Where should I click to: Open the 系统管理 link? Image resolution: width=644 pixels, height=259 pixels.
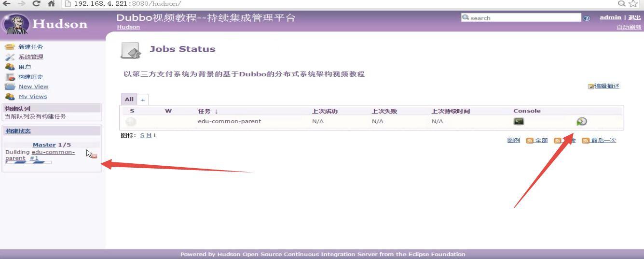tap(31, 57)
